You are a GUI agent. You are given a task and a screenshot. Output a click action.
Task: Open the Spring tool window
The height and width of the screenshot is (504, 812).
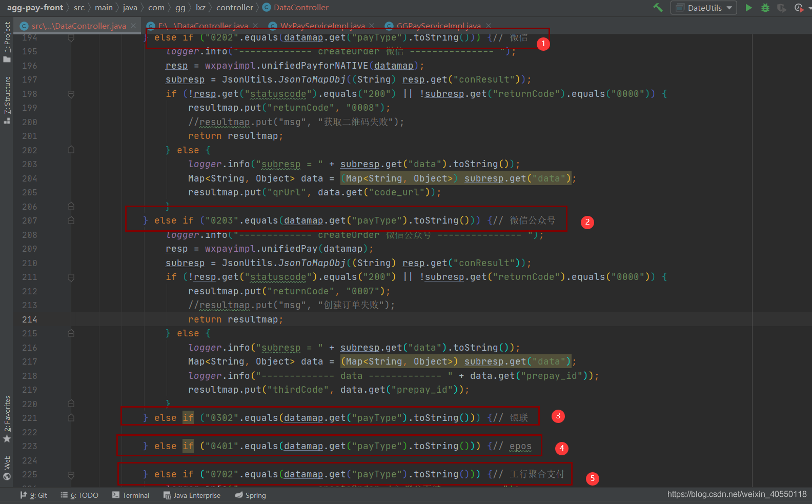250,495
